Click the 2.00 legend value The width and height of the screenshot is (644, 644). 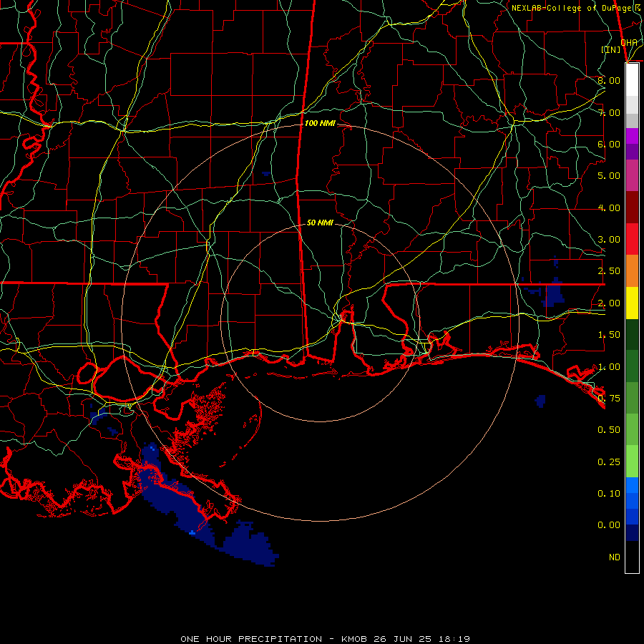609,303
